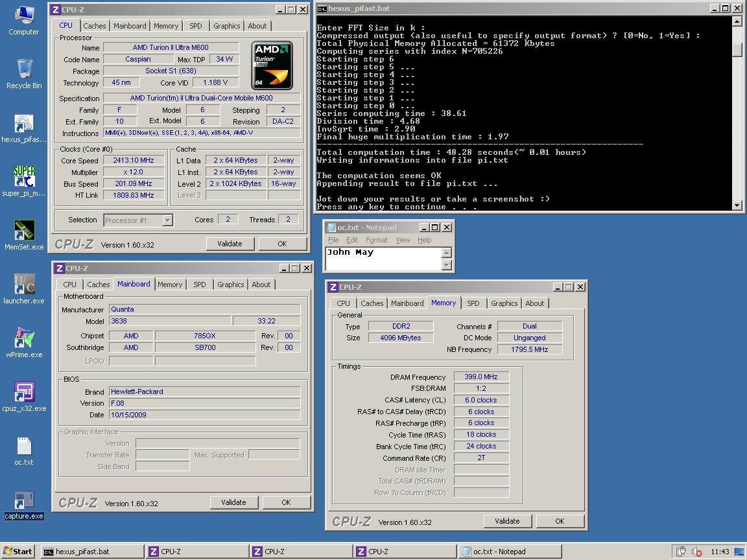Click the taskbar clock showing 11:43
This screenshot has width=747, height=560.
(x=720, y=552)
